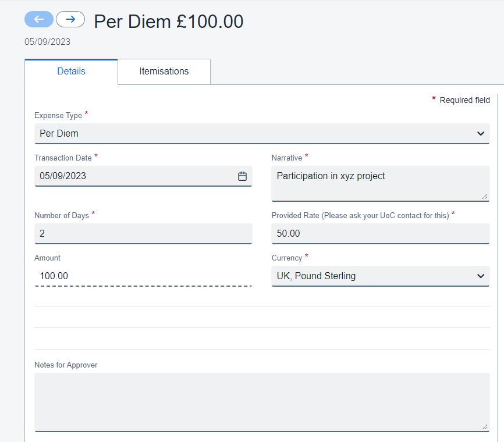Click the Number of Days input
The height and width of the screenshot is (442, 504).
pos(143,233)
